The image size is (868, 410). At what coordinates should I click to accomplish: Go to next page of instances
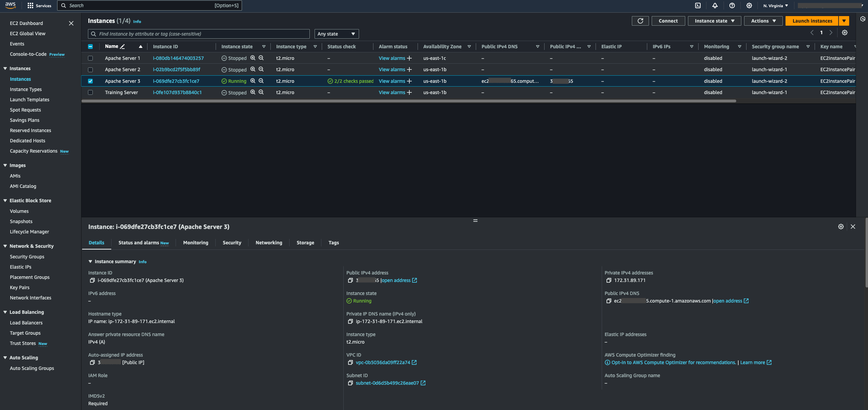831,33
